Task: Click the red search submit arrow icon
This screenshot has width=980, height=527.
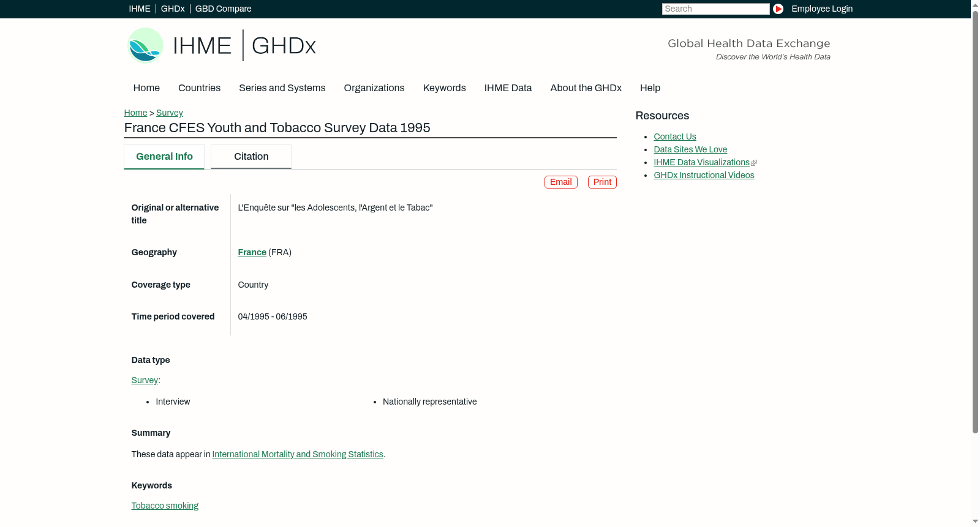Action: coord(778,9)
